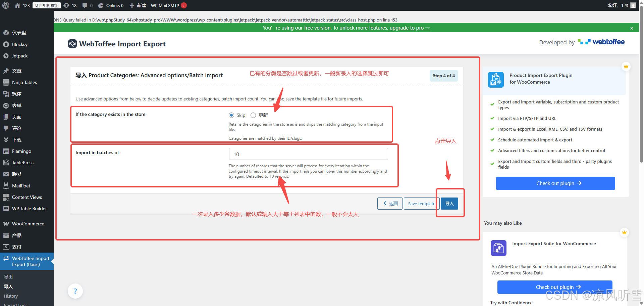644x306 pixels.
Task: Click the Import in batches of field
Action: 308,154
